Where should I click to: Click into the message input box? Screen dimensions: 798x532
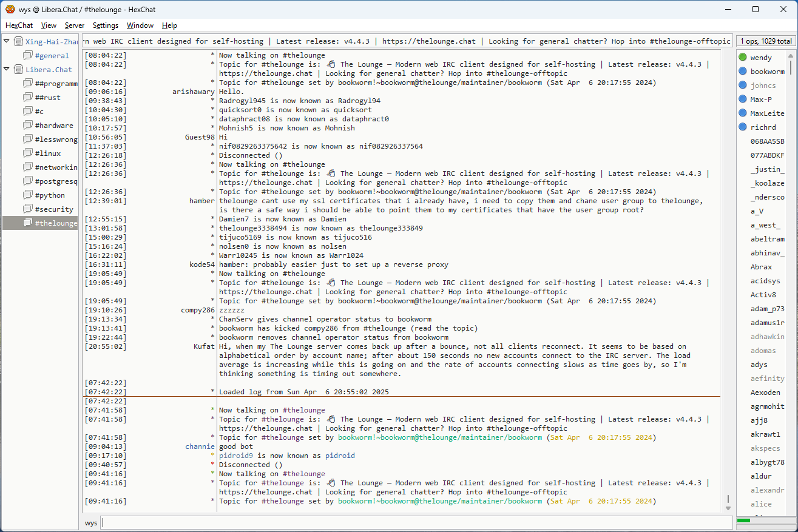pyautogui.click(x=416, y=523)
